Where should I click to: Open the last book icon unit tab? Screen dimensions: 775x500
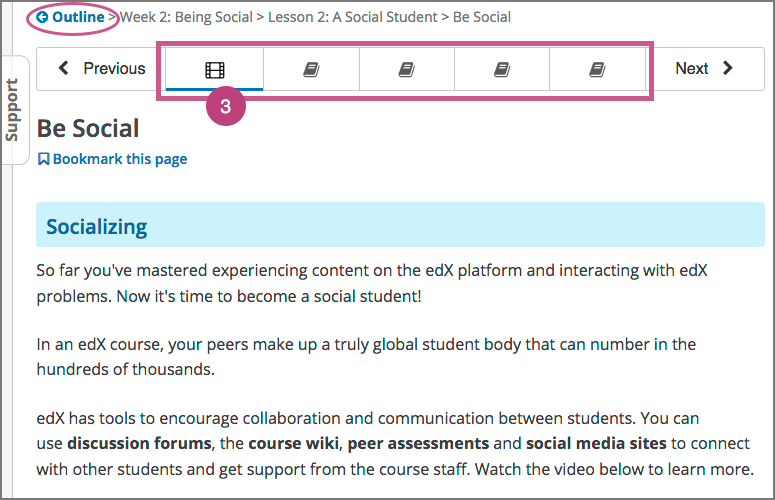tap(597, 70)
